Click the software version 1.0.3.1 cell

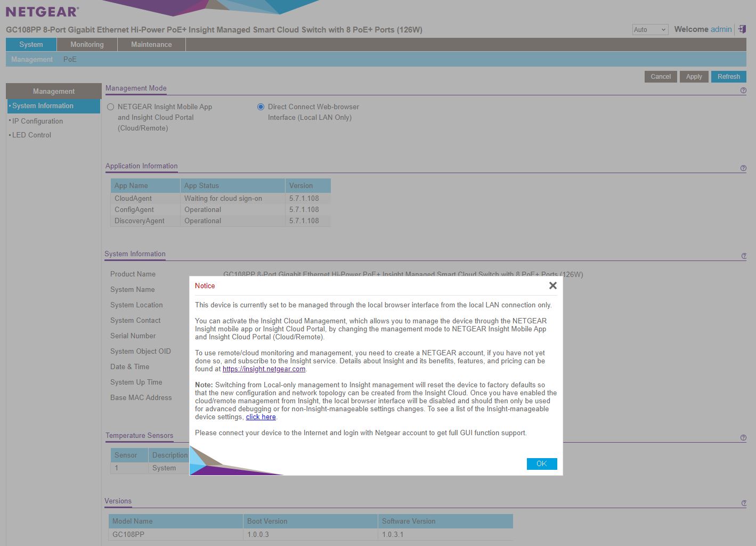point(445,534)
